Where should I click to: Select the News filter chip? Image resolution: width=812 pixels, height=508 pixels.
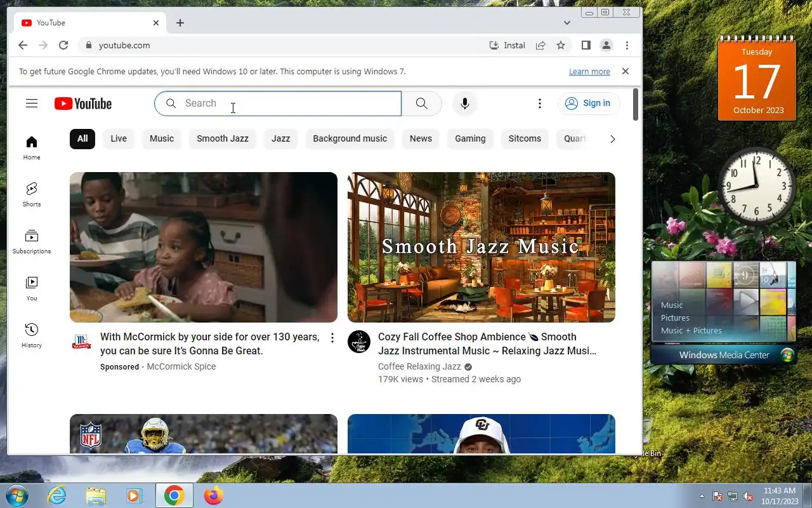pos(421,138)
